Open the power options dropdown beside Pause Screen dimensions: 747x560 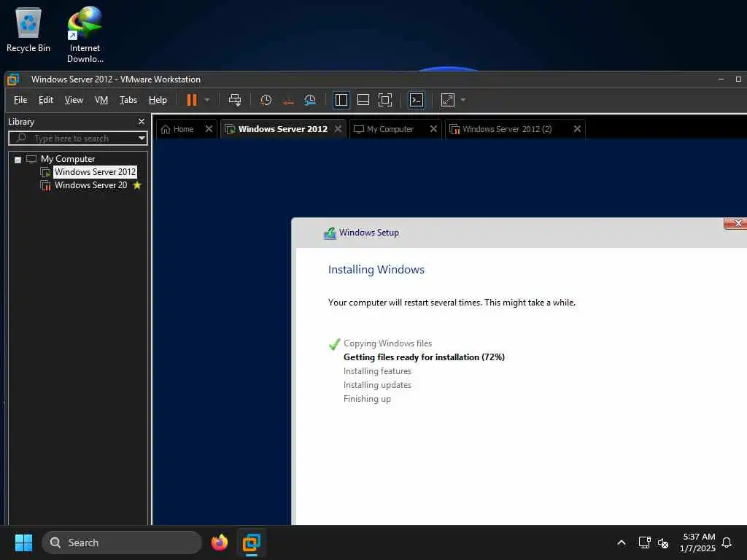(207, 100)
